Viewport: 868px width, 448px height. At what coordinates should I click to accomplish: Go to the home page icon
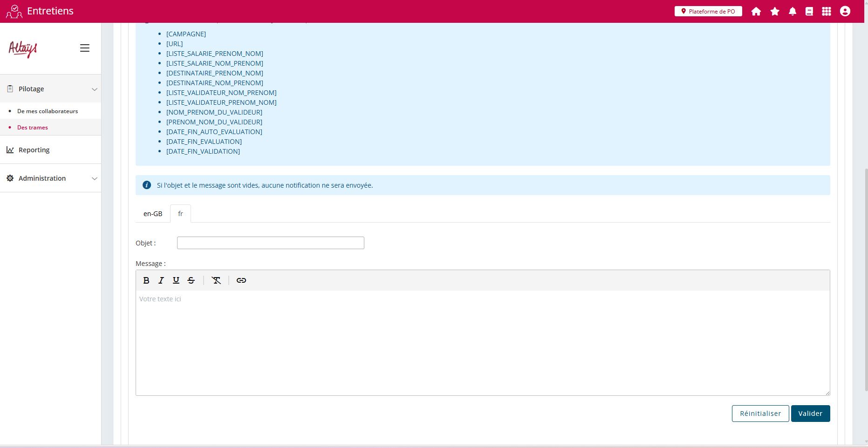tap(756, 11)
